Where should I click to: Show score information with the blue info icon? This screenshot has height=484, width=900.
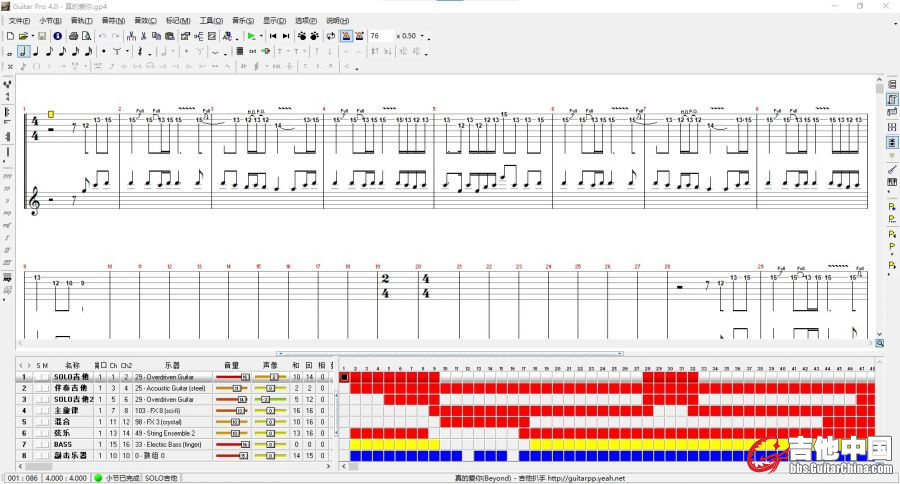(57, 36)
